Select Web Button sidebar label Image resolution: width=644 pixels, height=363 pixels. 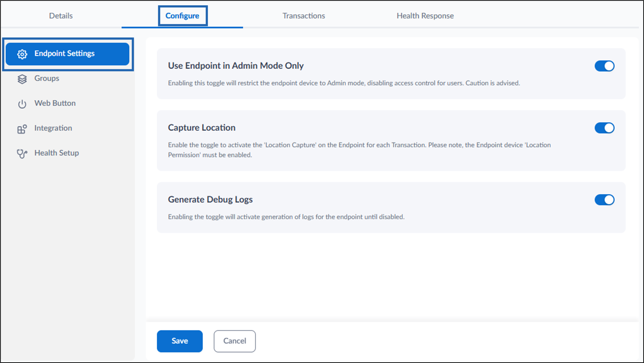(55, 103)
